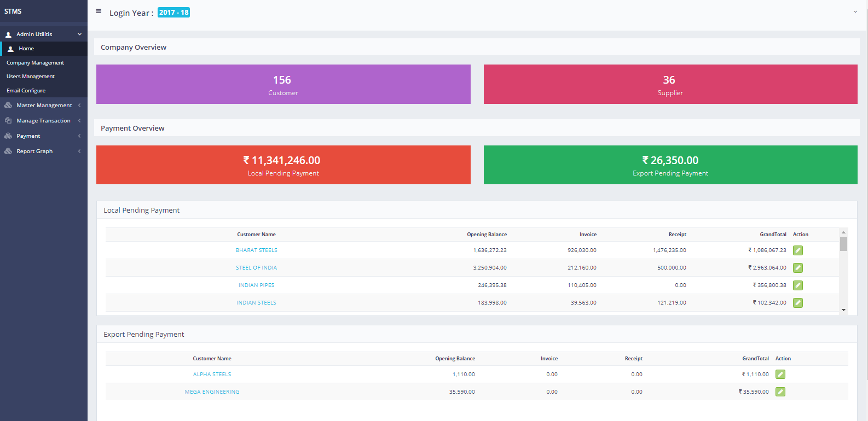Image resolution: width=868 pixels, height=421 pixels.
Task: Expand the Payment sidebar menu
Action: pos(28,136)
